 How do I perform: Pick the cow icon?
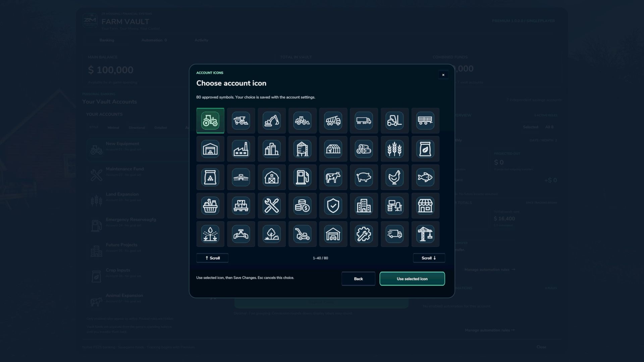pyautogui.click(x=333, y=177)
